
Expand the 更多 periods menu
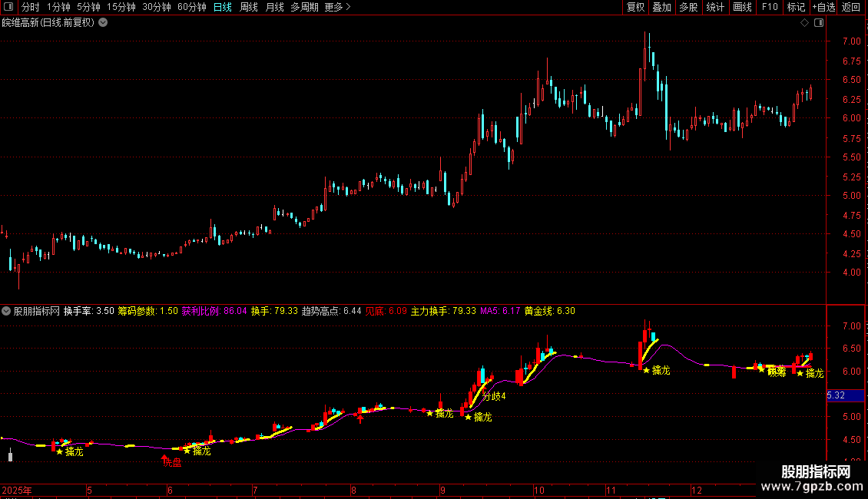[x=338, y=7]
